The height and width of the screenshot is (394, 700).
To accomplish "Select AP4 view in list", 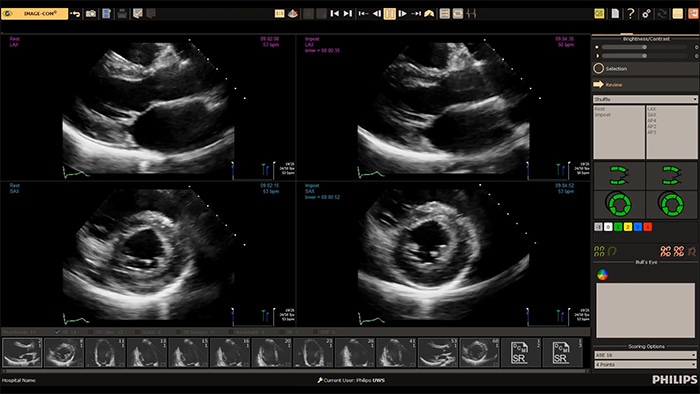I will click(652, 121).
